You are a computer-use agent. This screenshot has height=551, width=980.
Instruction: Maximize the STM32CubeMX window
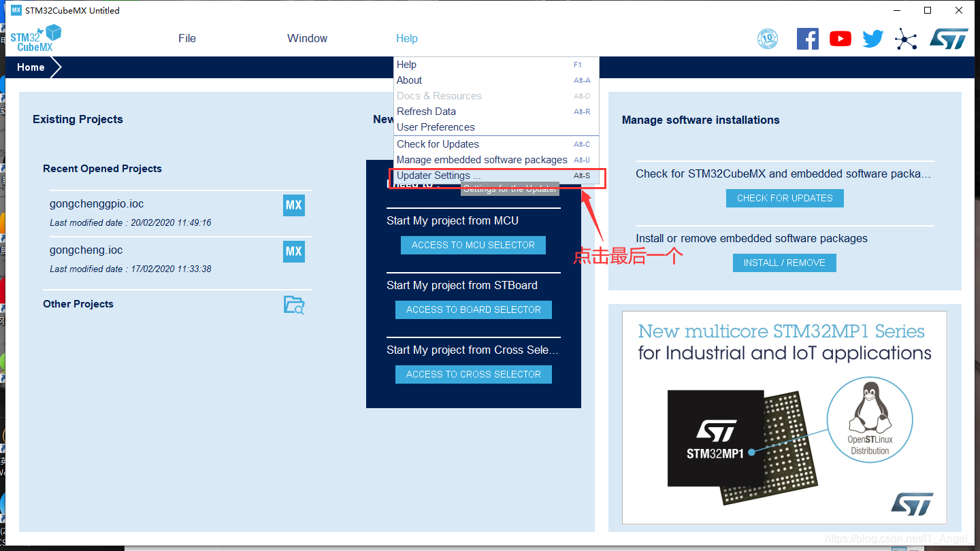point(927,10)
